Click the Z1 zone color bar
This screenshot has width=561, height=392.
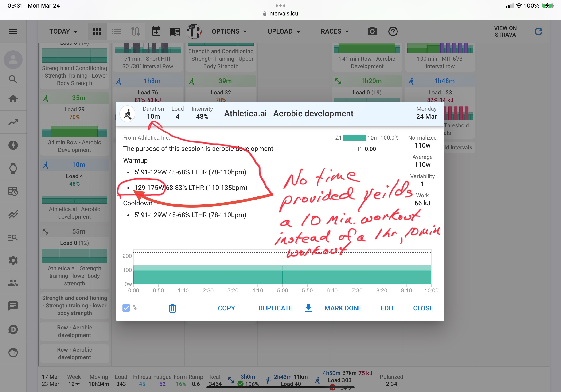pos(354,138)
